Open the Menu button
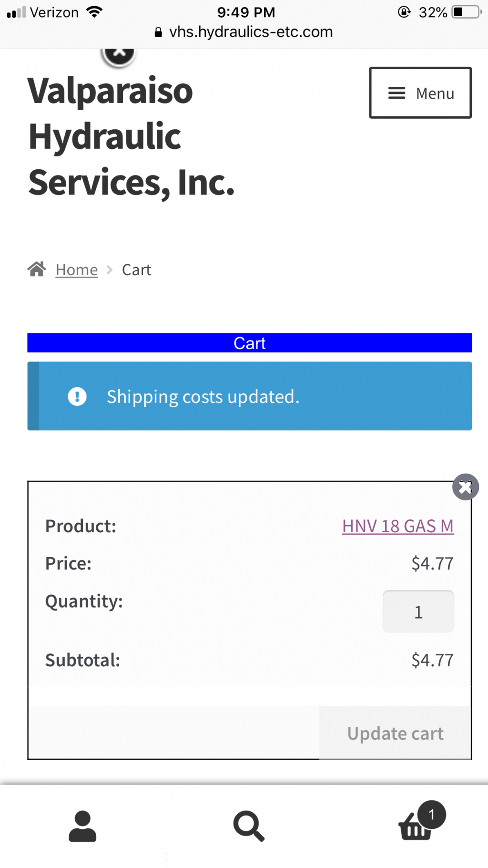Viewport: 488px width, 868px height. click(x=420, y=93)
